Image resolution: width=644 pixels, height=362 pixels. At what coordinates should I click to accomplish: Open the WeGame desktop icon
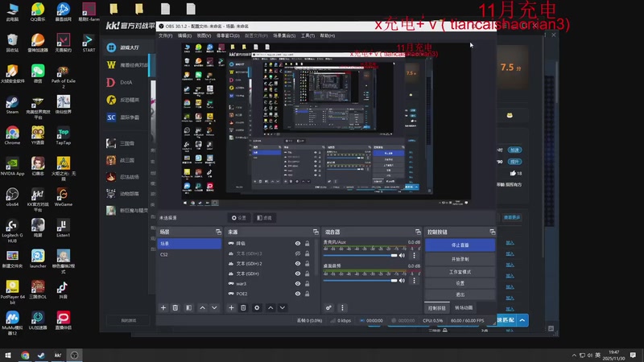pos(64,197)
